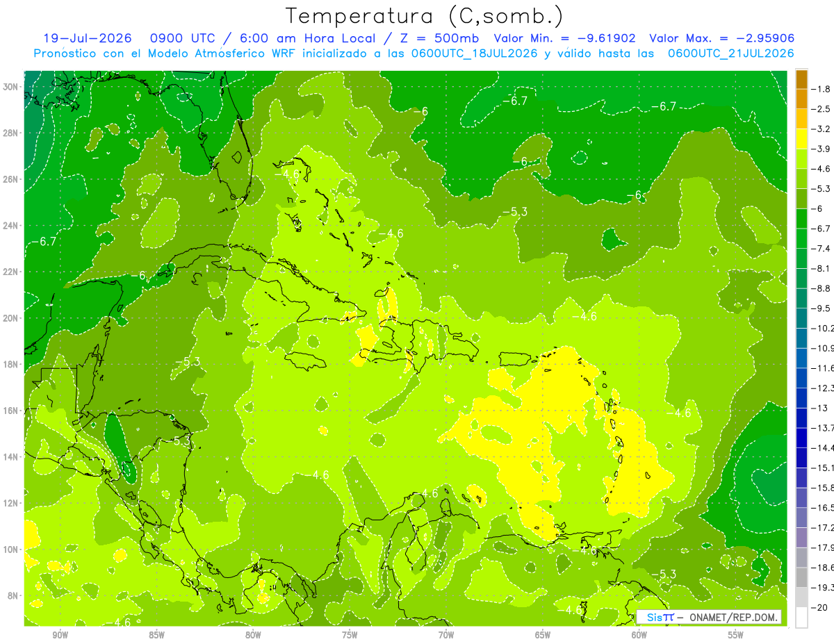Click the "14N" latitude axis label
The width and height of the screenshot is (834, 644).
click(10, 456)
